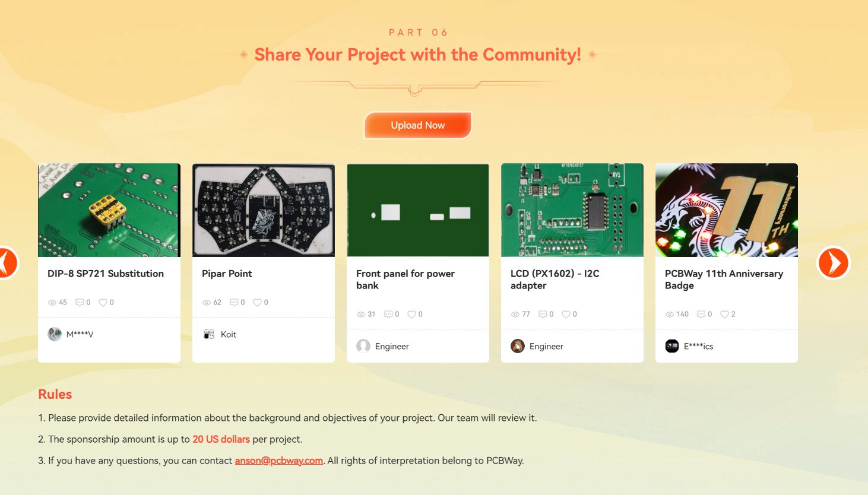
Task: Open the Koit author avatar icon
Action: point(209,334)
